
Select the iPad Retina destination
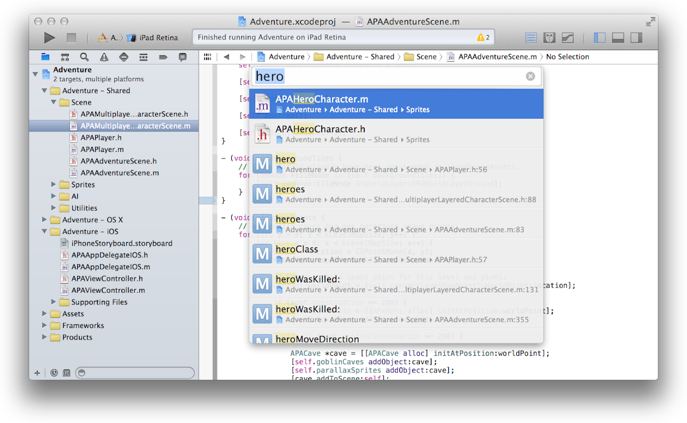(152, 38)
